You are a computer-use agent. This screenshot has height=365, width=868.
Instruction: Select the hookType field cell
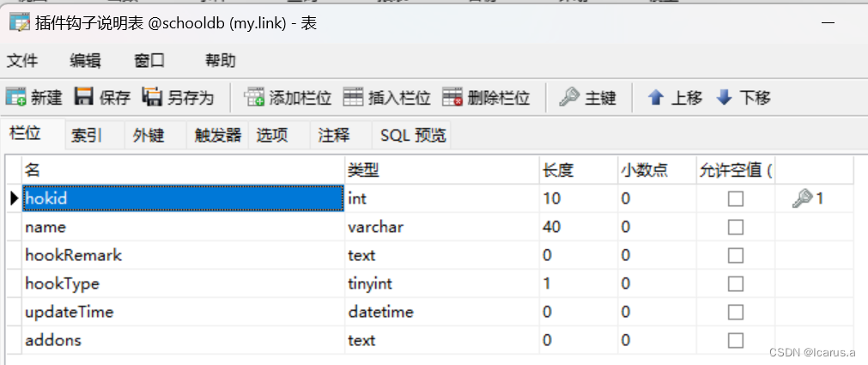183,283
